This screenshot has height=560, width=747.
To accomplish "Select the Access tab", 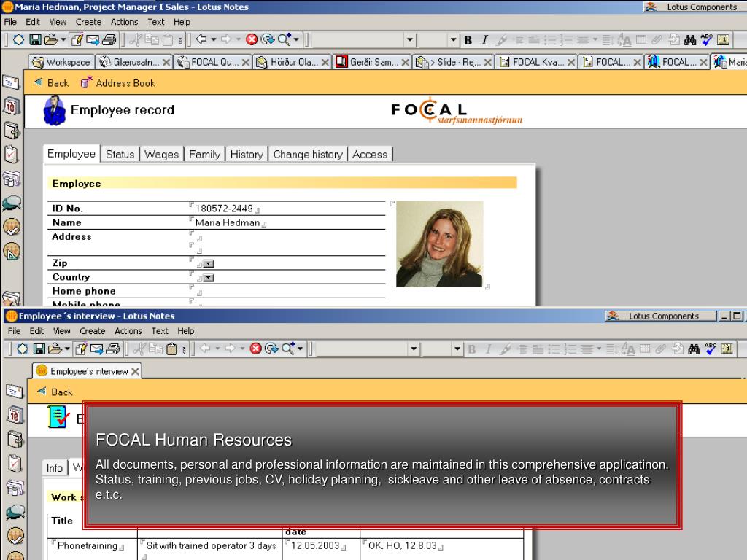I will [370, 155].
